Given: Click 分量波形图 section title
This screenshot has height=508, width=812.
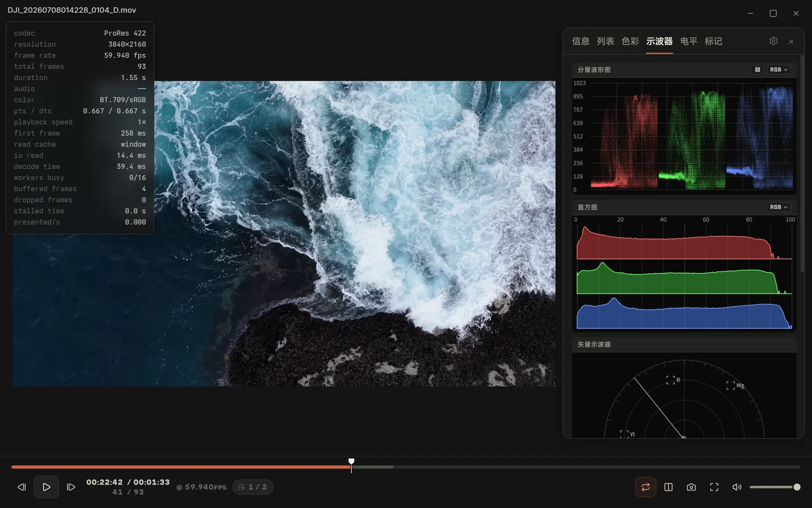Looking at the screenshot, I should (594, 70).
